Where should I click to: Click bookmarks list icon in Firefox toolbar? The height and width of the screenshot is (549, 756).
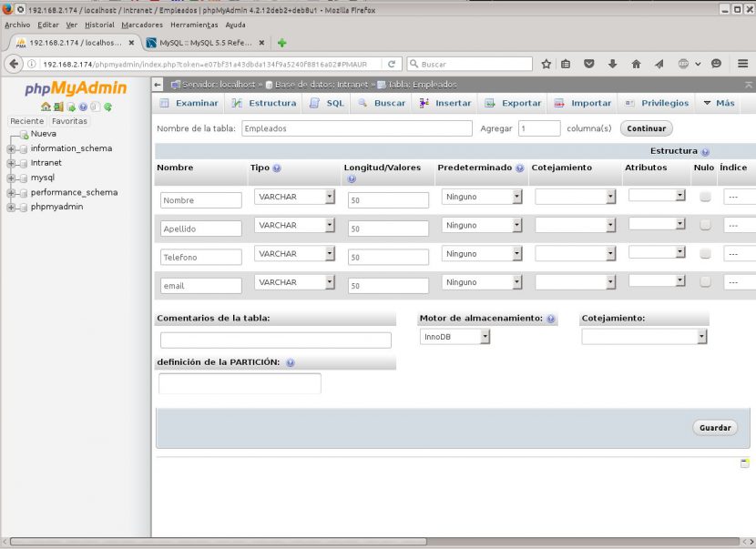click(x=566, y=64)
